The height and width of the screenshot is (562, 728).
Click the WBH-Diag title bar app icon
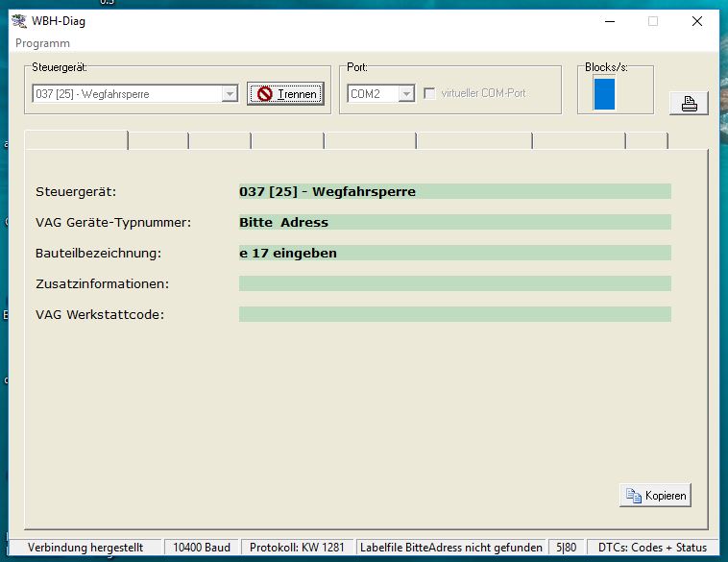click(x=18, y=21)
